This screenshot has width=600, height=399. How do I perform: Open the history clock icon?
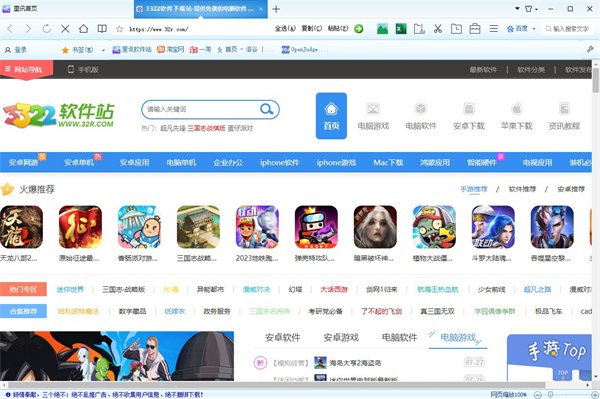(456, 29)
